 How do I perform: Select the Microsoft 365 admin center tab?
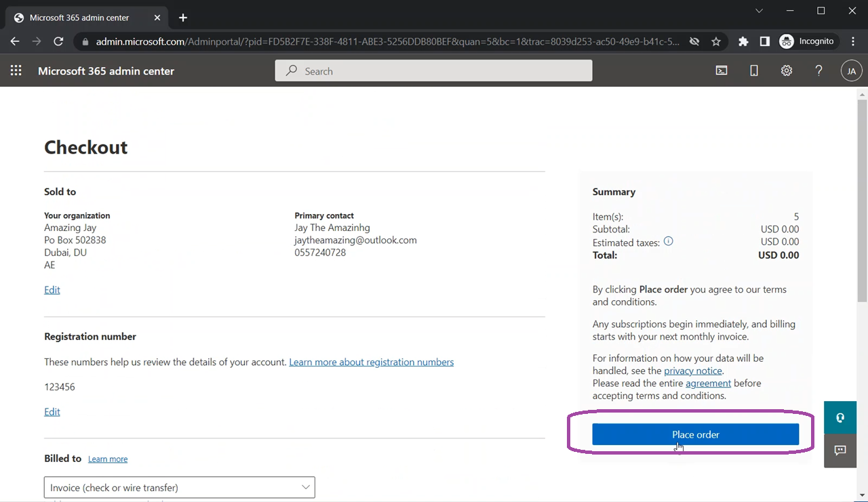pyautogui.click(x=79, y=18)
